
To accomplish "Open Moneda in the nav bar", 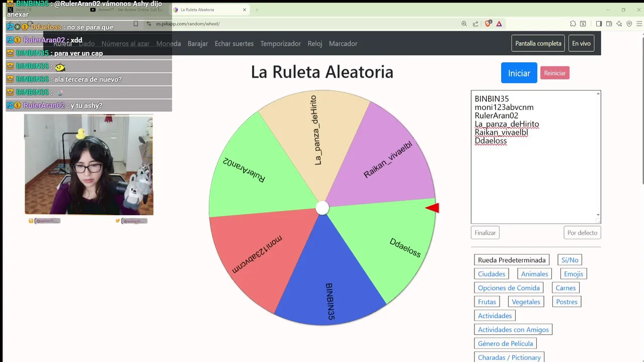I will [x=169, y=44].
